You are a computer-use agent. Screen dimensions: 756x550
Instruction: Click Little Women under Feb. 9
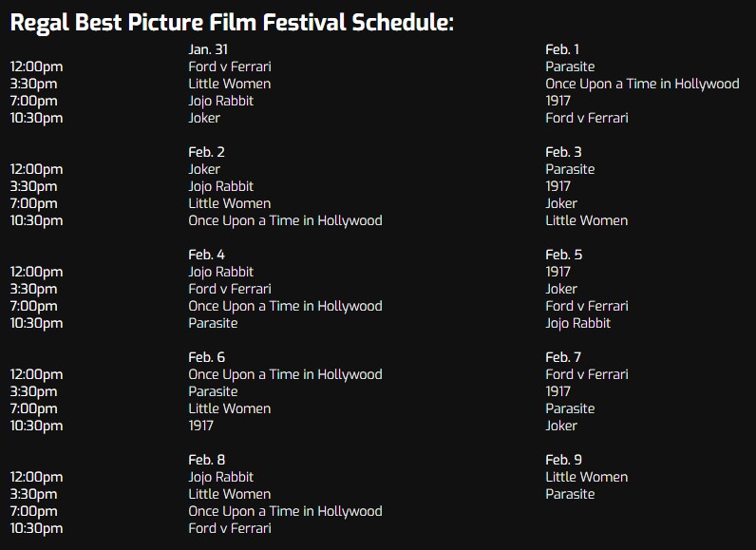pyautogui.click(x=586, y=477)
